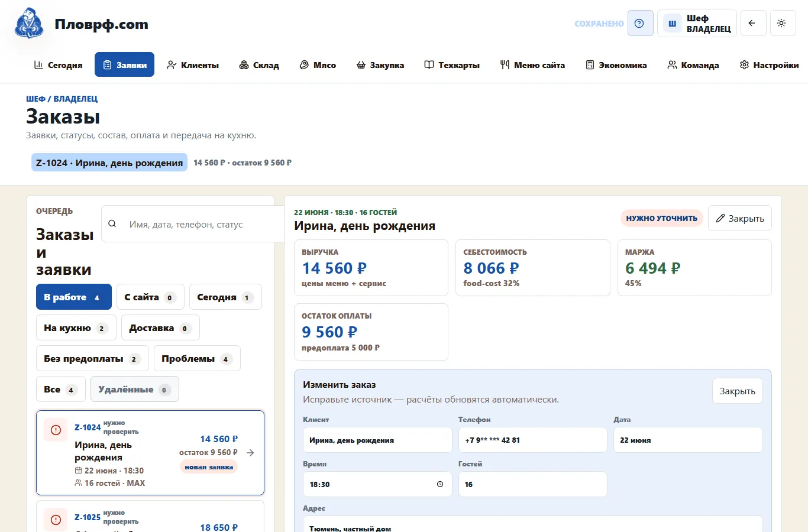Screen dimensions: 808x532
Task: Open the Команда section
Action: [x=693, y=65]
